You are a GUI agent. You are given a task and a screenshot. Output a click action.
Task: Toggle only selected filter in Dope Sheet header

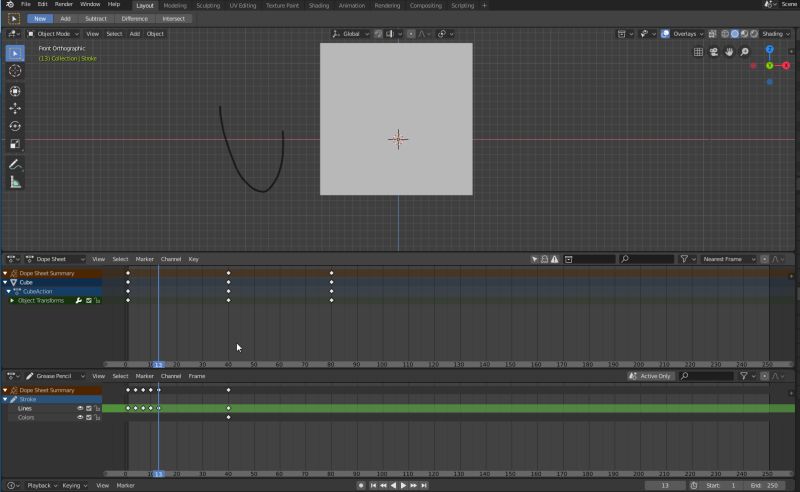pyautogui.click(x=534, y=259)
